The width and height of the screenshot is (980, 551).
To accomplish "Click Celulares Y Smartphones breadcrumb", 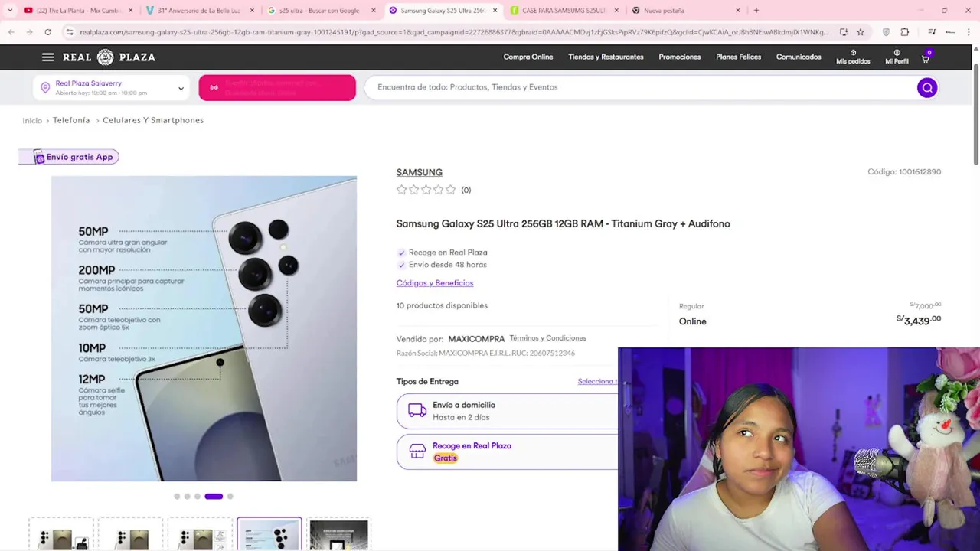I will click(x=153, y=120).
